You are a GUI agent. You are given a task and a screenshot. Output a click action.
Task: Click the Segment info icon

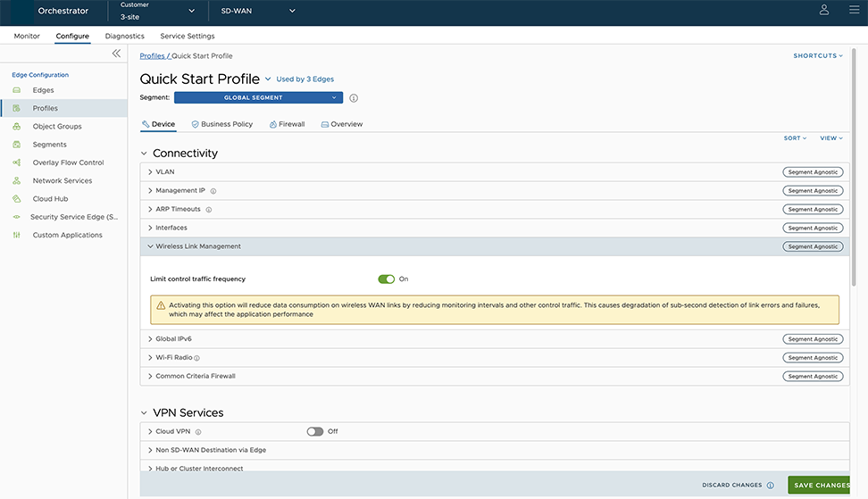[354, 98]
